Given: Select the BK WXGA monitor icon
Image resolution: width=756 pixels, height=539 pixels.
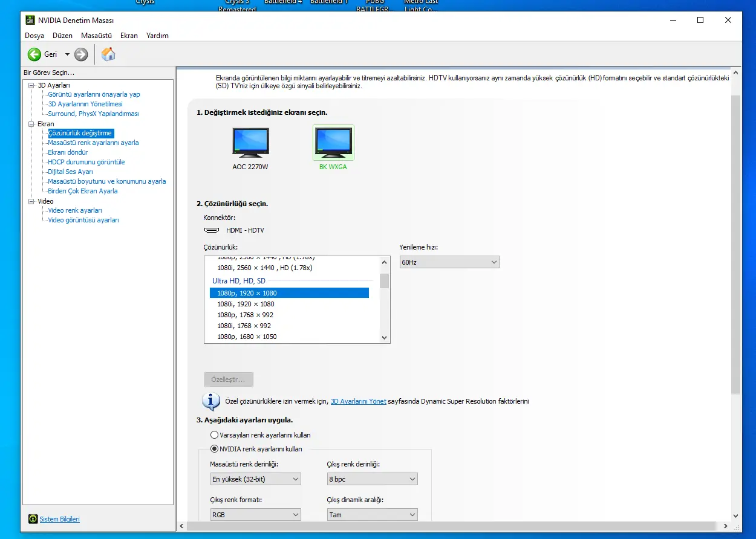Looking at the screenshot, I should pos(333,144).
